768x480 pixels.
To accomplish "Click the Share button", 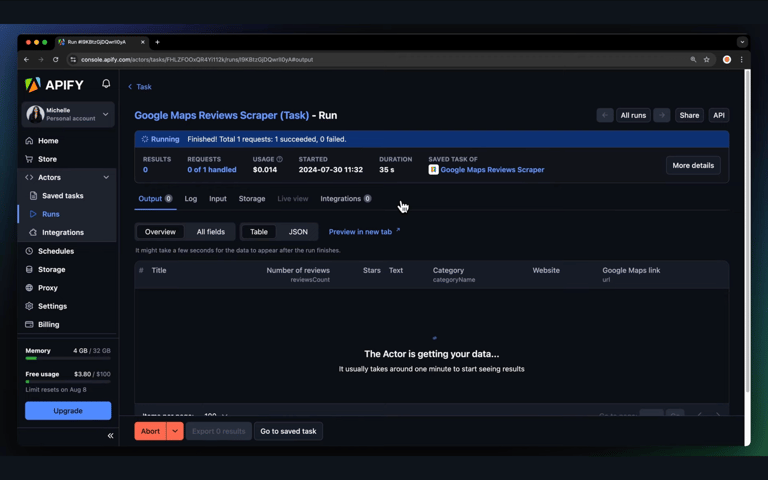I will (689, 115).
